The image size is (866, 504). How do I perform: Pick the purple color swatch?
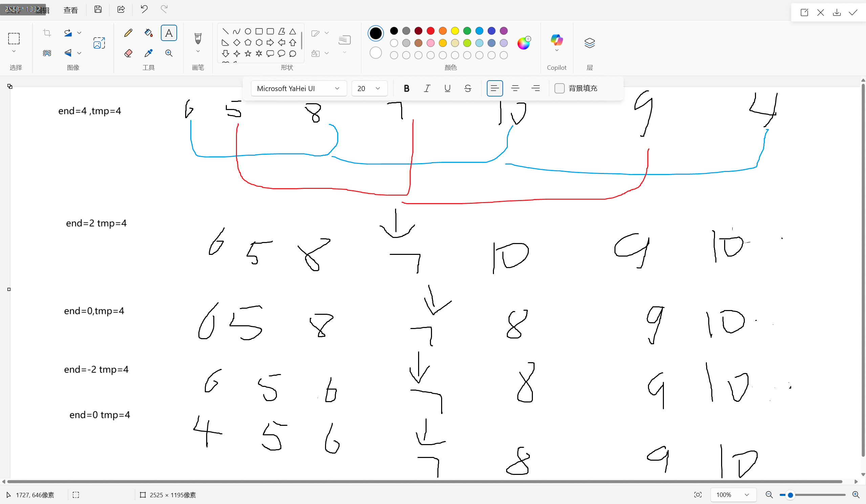(x=503, y=31)
